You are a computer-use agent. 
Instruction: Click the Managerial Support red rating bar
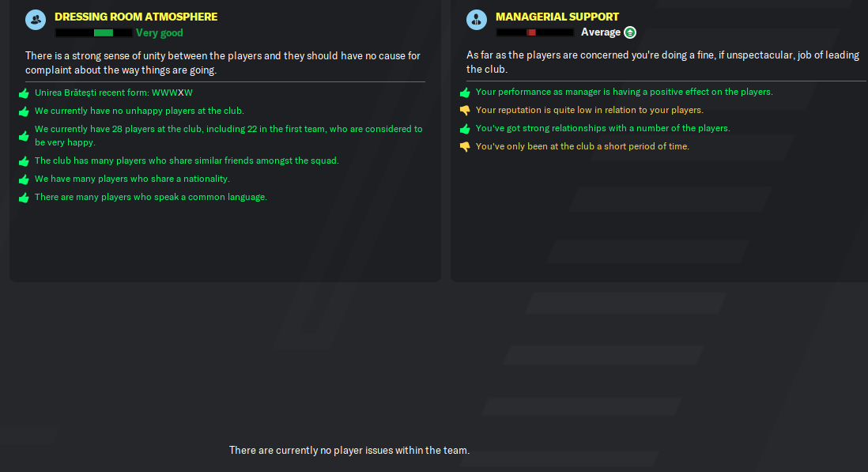tap(534, 32)
